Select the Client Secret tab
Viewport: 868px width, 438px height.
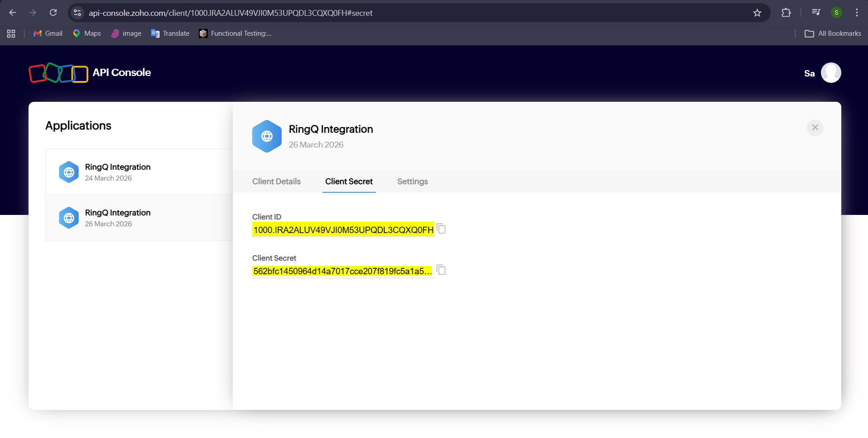[349, 181]
